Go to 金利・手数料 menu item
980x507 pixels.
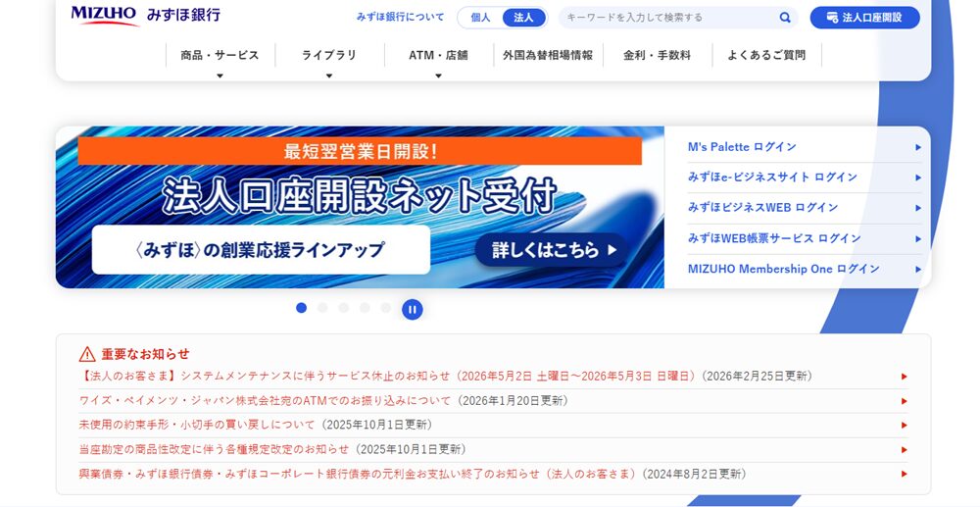[657, 56]
